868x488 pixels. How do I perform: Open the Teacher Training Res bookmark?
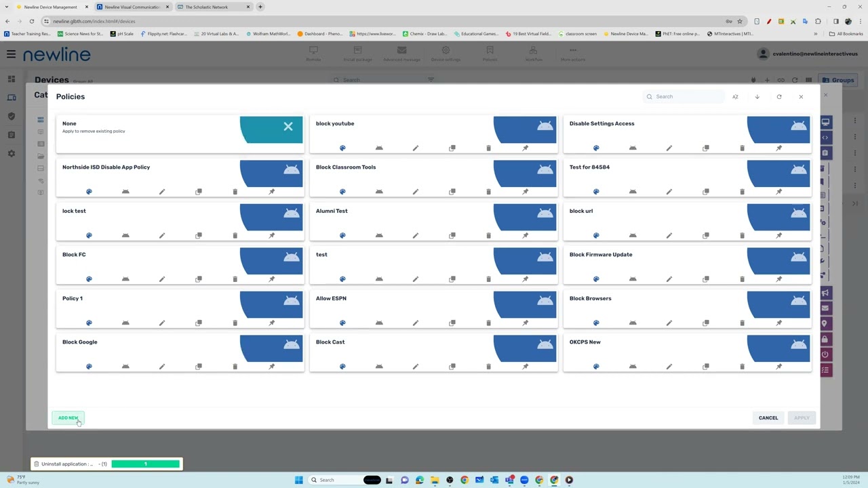27,34
